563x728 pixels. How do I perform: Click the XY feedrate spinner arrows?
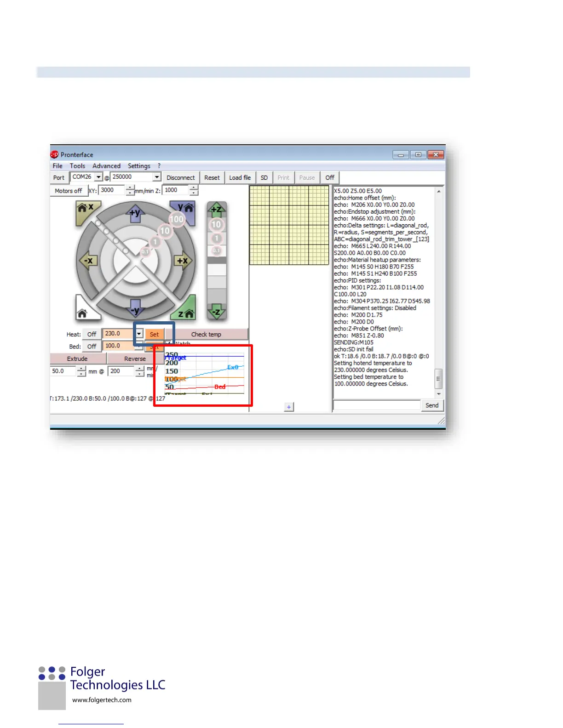click(130, 190)
